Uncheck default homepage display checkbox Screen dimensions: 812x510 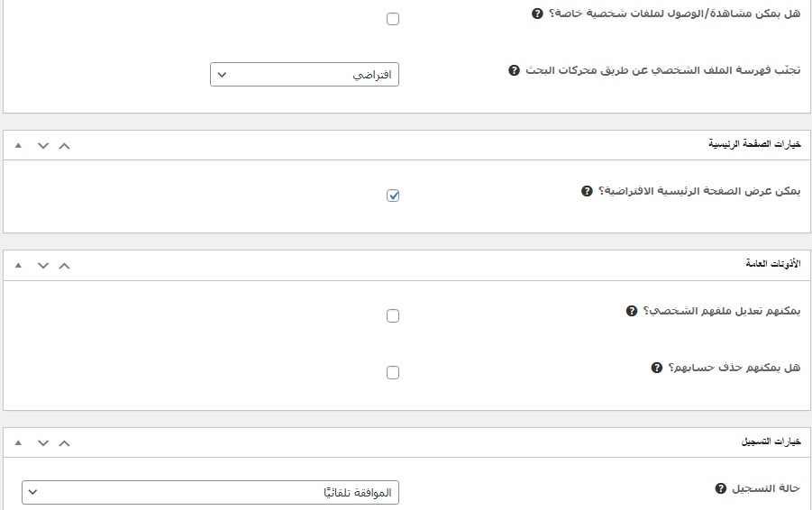[393, 196]
